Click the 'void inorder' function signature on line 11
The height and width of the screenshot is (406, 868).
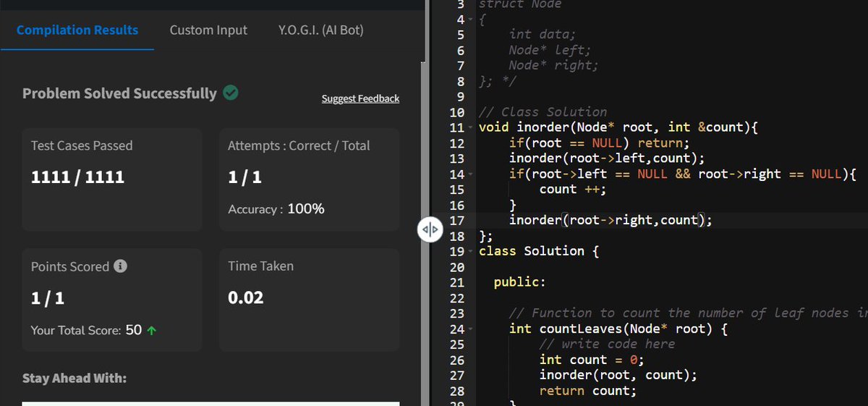[618, 127]
